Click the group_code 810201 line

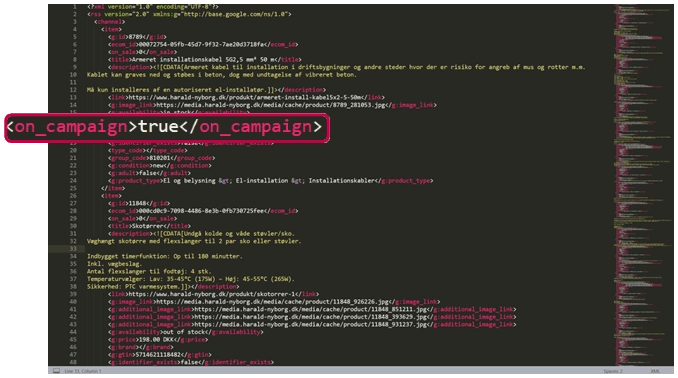pyautogui.click(x=161, y=158)
